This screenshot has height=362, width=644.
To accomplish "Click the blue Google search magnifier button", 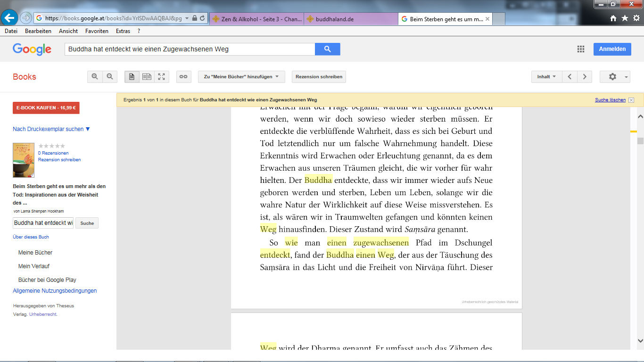I will coord(327,49).
